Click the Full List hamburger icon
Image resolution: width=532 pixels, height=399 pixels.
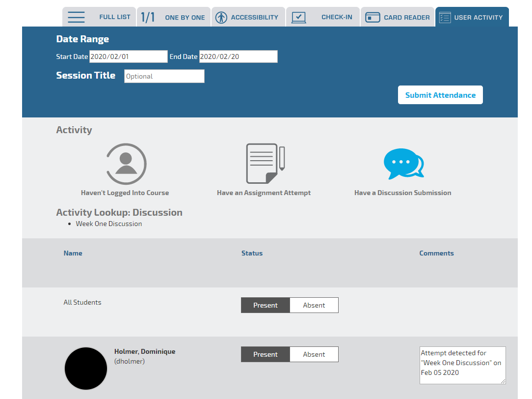(77, 17)
